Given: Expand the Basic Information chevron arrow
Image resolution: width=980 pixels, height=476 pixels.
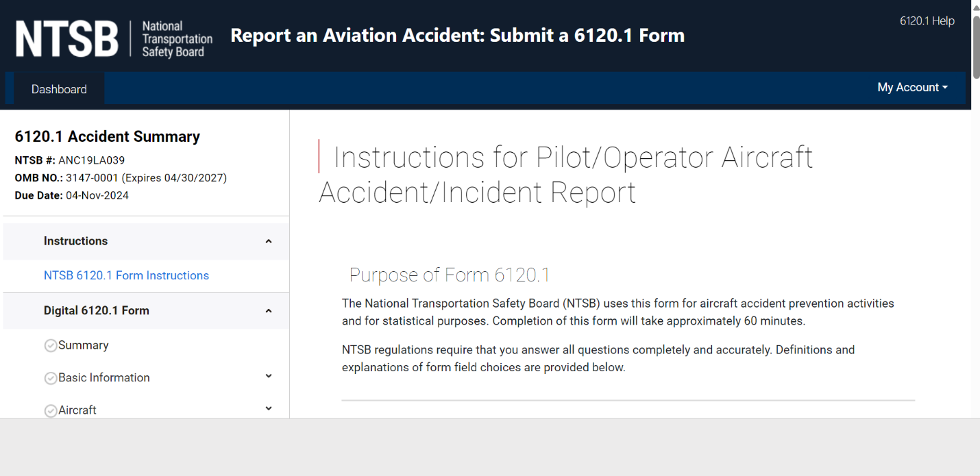Looking at the screenshot, I should pyautogui.click(x=269, y=376).
